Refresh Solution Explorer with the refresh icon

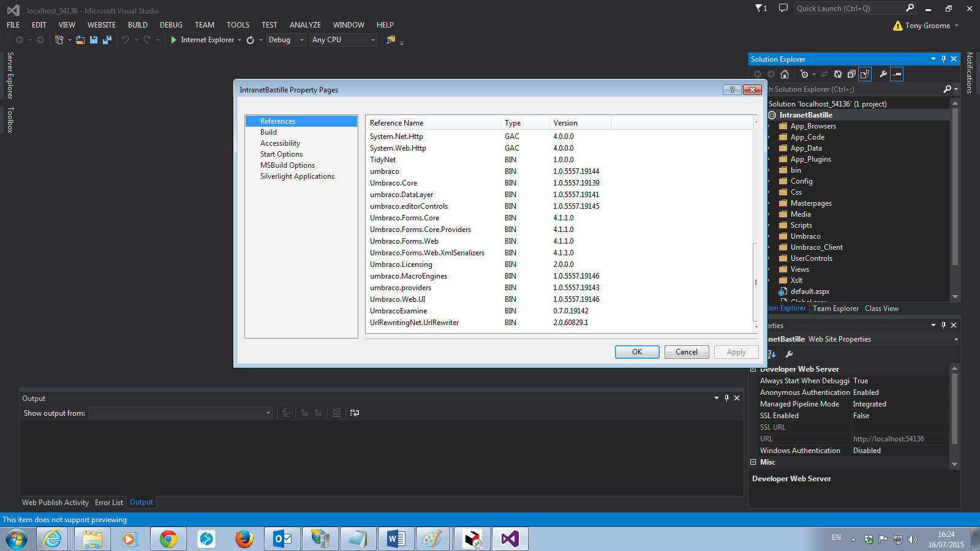tap(838, 74)
